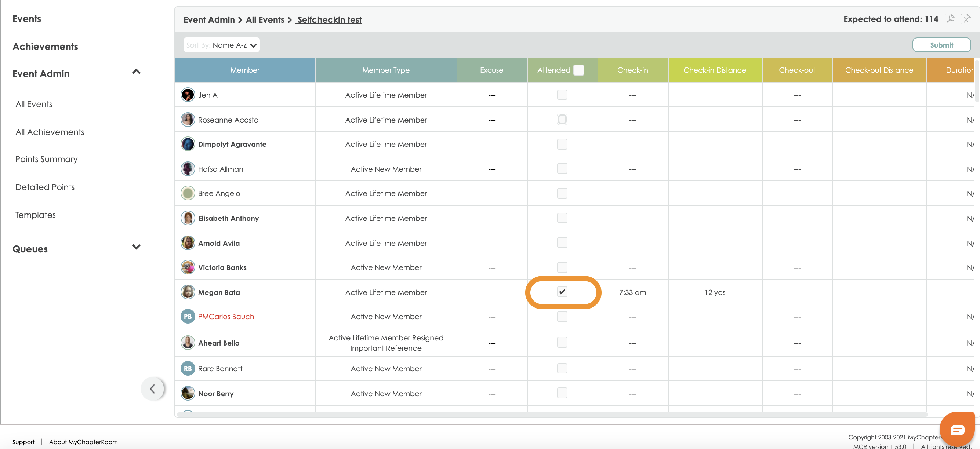
Task: Open the Selfcheckin test breadcrumb link
Action: 329,19
